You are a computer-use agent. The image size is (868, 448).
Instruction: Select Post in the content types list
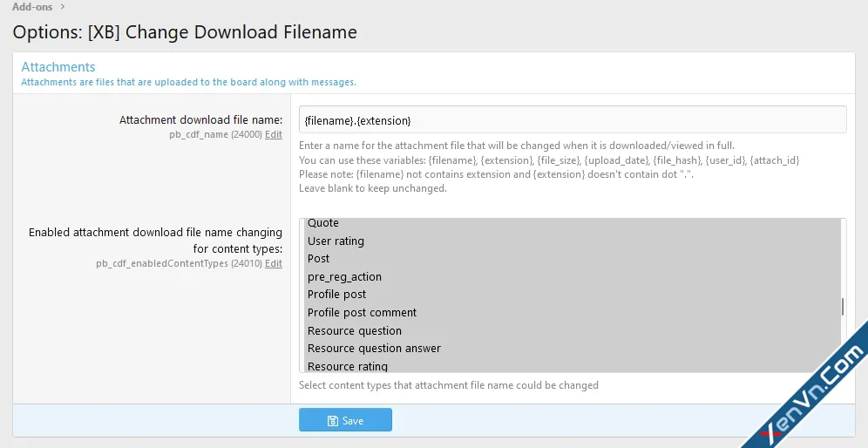tap(571, 259)
